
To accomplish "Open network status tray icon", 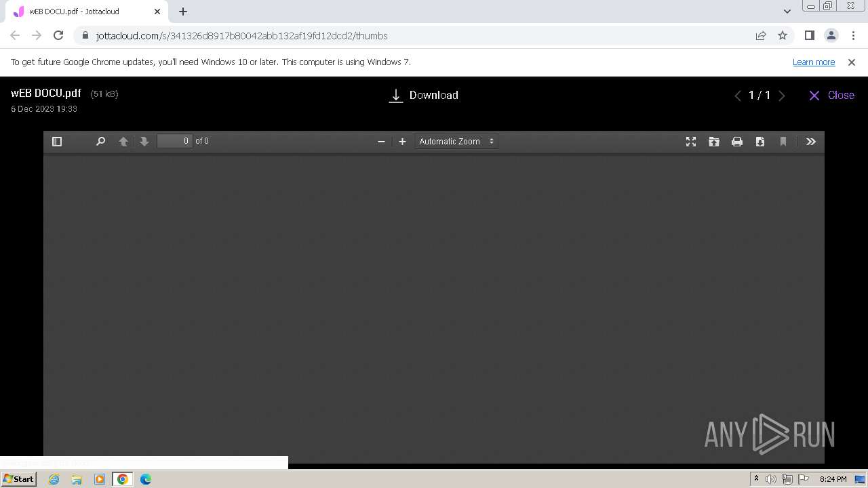I will (x=787, y=479).
